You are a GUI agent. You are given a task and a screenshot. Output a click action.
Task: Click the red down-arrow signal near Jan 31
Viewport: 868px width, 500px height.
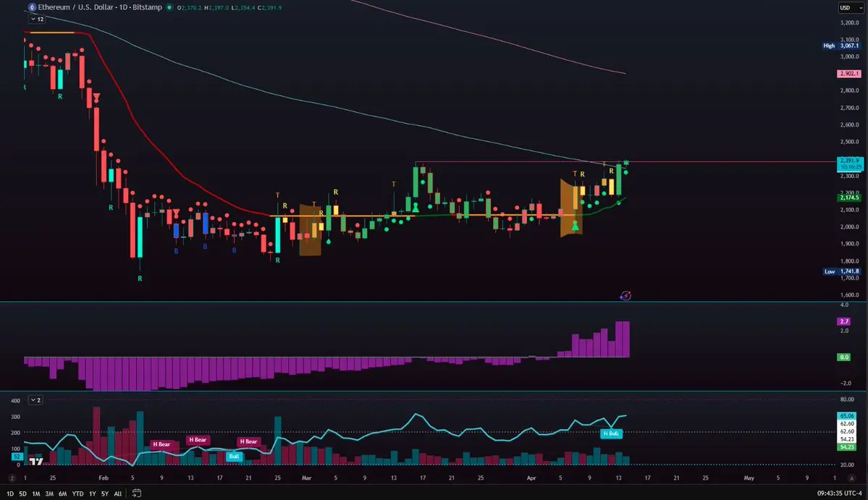(x=96, y=98)
